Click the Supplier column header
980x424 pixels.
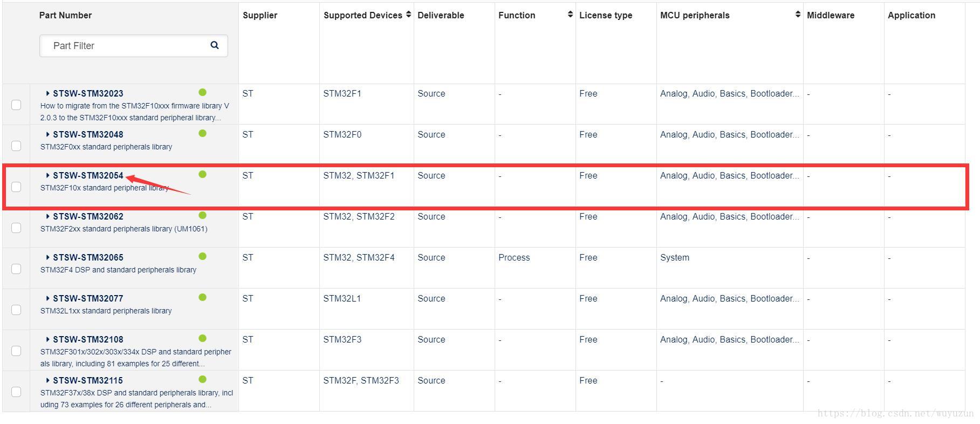(260, 15)
